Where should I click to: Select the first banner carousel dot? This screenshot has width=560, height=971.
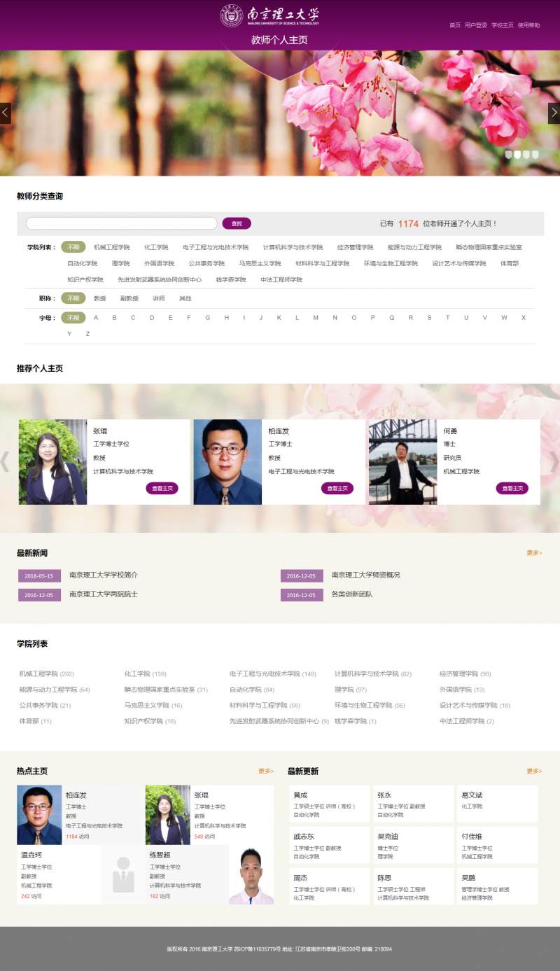(509, 154)
